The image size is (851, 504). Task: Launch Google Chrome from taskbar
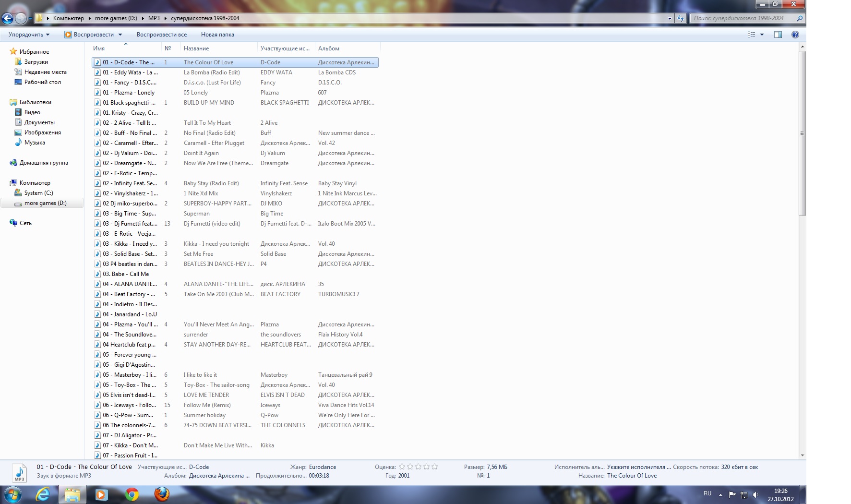point(132,494)
